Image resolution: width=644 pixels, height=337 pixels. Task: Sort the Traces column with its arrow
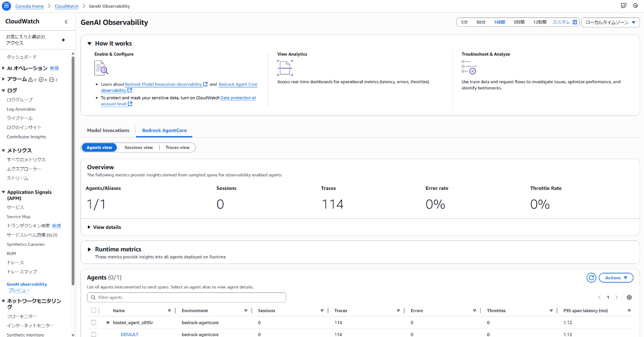click(x=398, y=311)
